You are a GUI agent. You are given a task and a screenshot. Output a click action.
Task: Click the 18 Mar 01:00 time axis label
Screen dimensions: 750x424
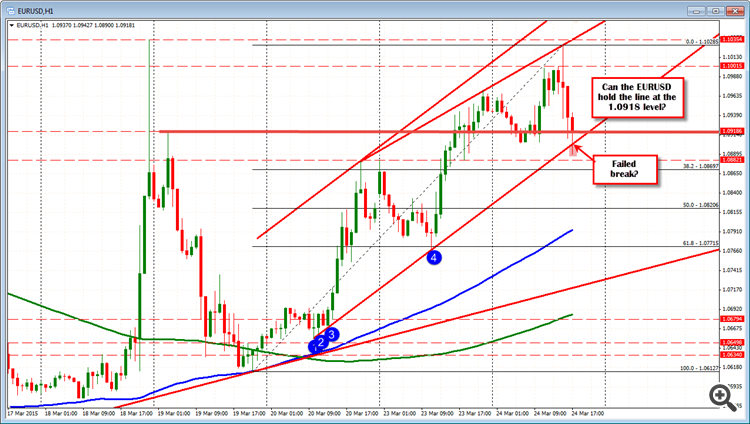(x=61, y=413)
